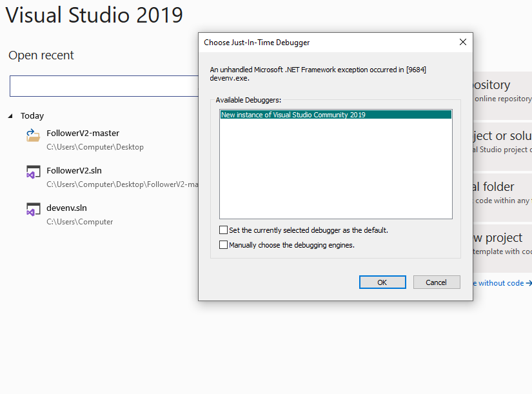This screenshot has height=394, width=532.
Task: Click the Open a local folder tile
Action: pyautogui.click(x=502, y=197)
